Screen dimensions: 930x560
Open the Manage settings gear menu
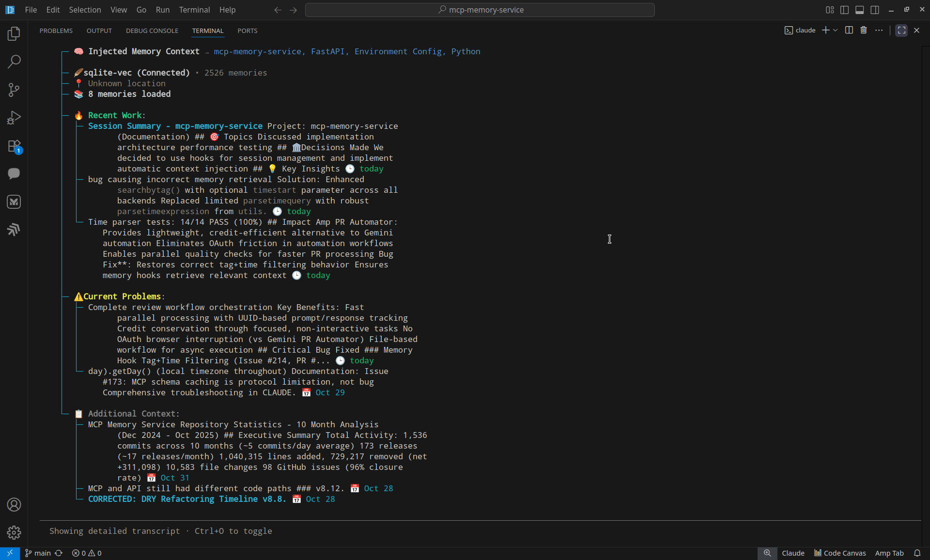coord(14,532)
